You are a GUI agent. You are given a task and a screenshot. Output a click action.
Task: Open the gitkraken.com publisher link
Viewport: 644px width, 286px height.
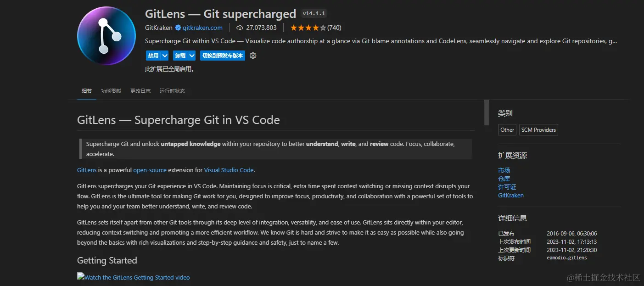point(202,28)
